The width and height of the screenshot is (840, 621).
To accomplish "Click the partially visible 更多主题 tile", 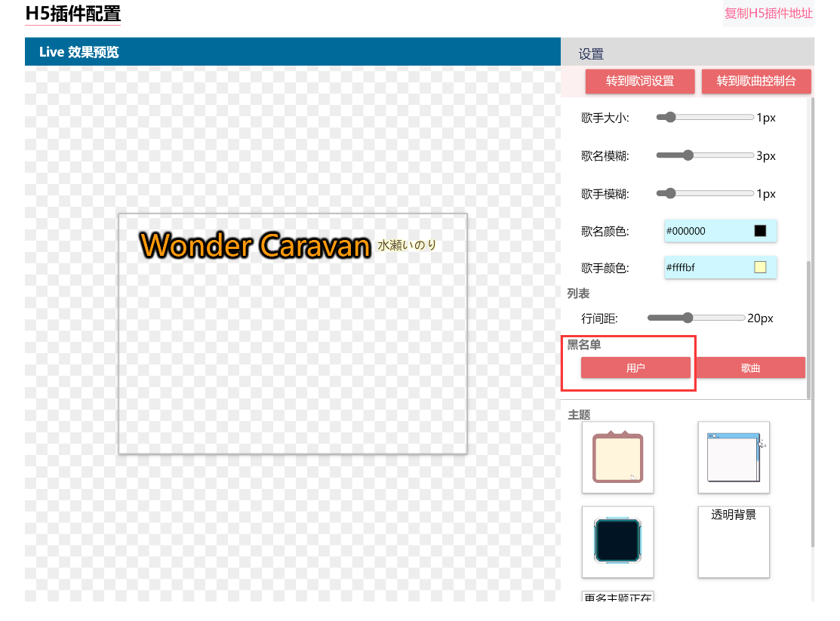I will click(617, 597).
